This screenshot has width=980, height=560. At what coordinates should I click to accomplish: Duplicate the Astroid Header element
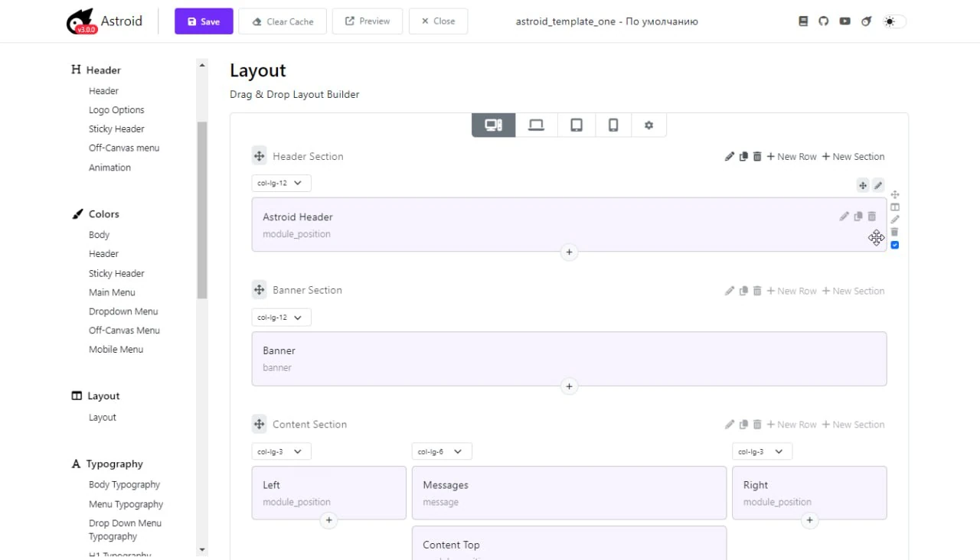(858, 217)
